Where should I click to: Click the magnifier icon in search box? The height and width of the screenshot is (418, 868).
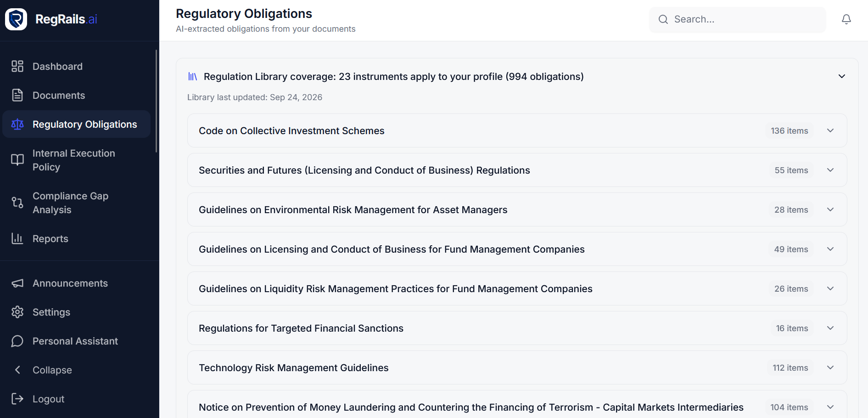pos(663,19)
